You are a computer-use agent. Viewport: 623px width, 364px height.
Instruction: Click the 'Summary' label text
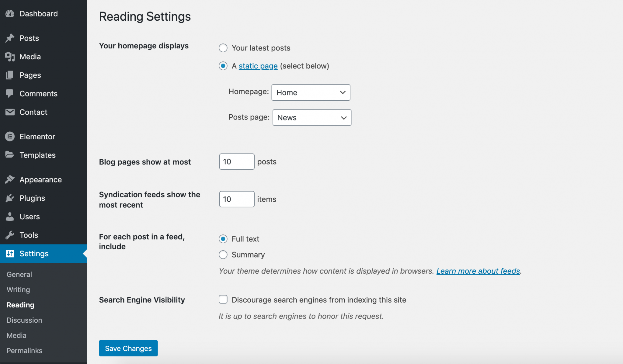[248, 255]
